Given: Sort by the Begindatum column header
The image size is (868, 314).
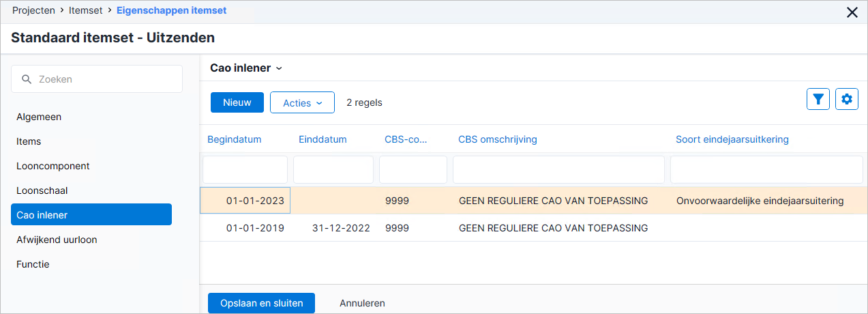Looking at the screenshot, I should coord(235,139).
